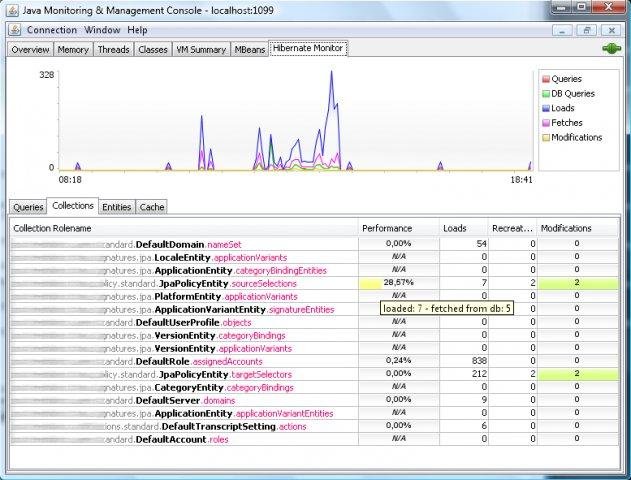Sort by Loads column header

pyautogui.click(x=464, y=228)
